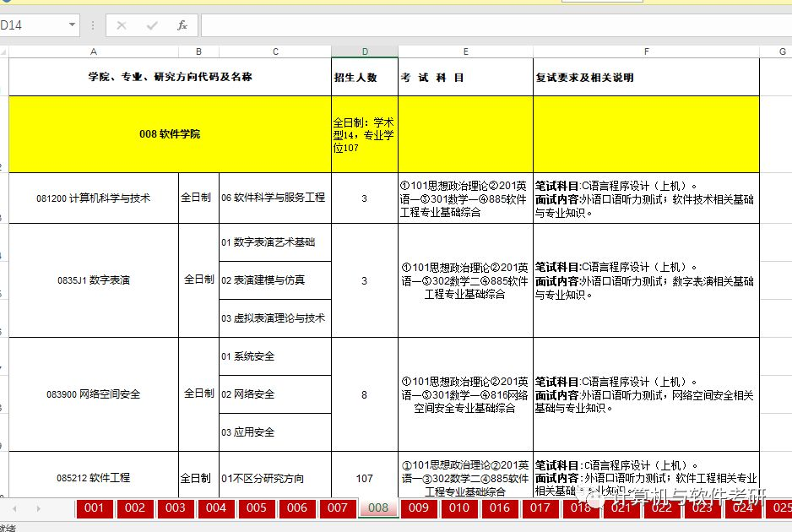
Task: Switch to sheet tab 005
Action: coord(256,508)
